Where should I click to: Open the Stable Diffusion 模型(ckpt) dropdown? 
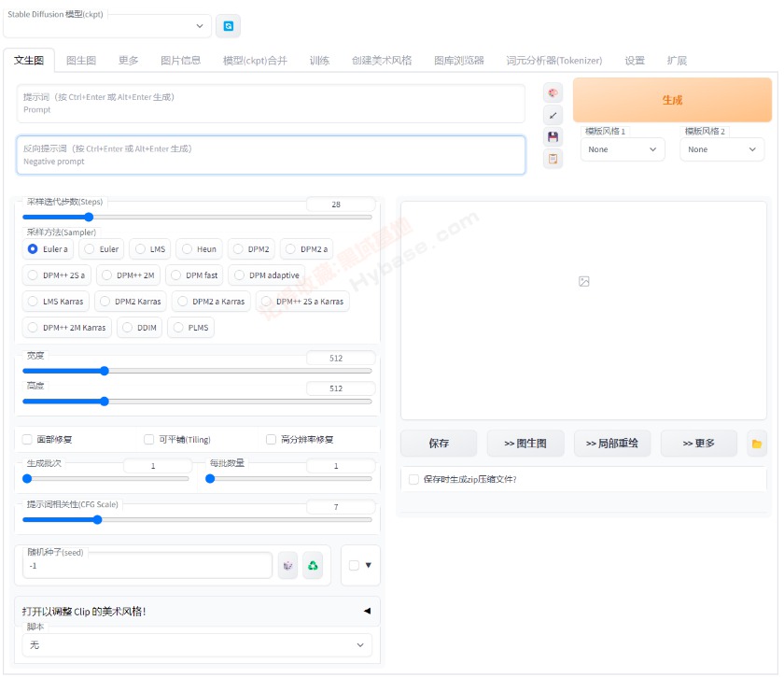point(107,26)
